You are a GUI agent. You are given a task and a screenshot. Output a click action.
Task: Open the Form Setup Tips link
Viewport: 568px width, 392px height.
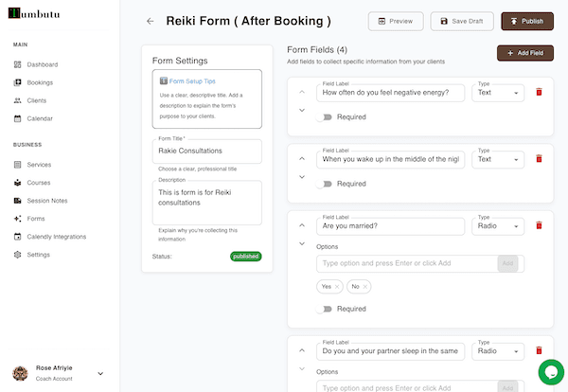[x=192, y=81]
